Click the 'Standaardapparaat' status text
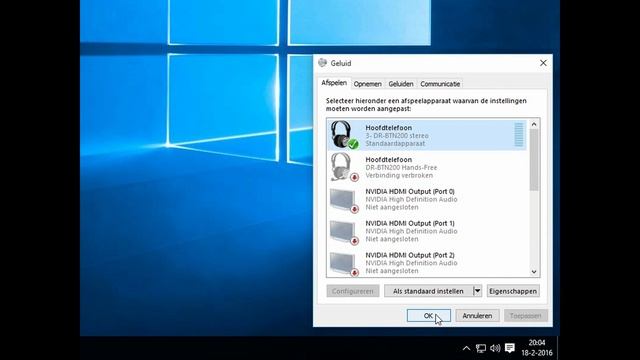Image resolution: width=640 pixels, height=360 pixels. pos(395,144)
